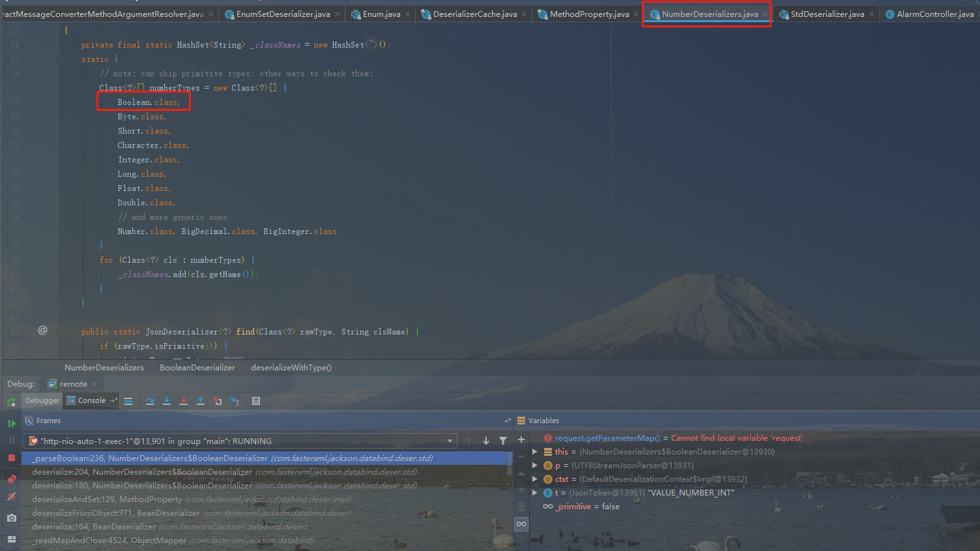
Task: Stop the debug session
Action: pos(12,458)
